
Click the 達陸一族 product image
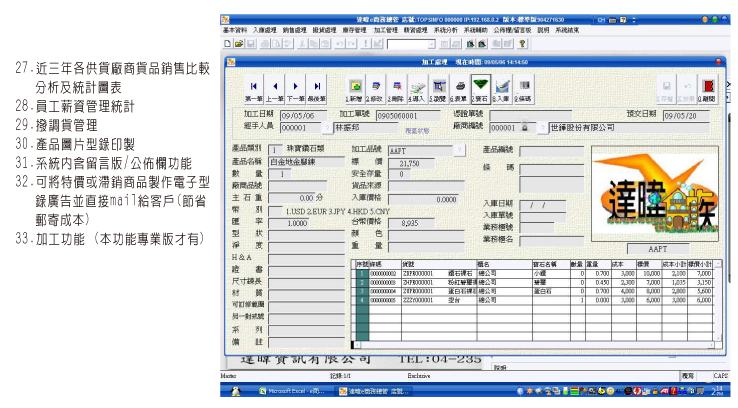(x=654, y=192)
